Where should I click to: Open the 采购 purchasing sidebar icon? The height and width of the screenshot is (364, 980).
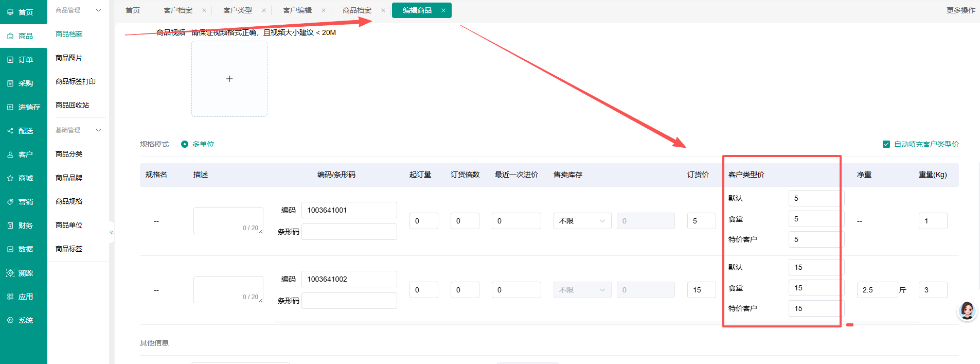(10, 83)
